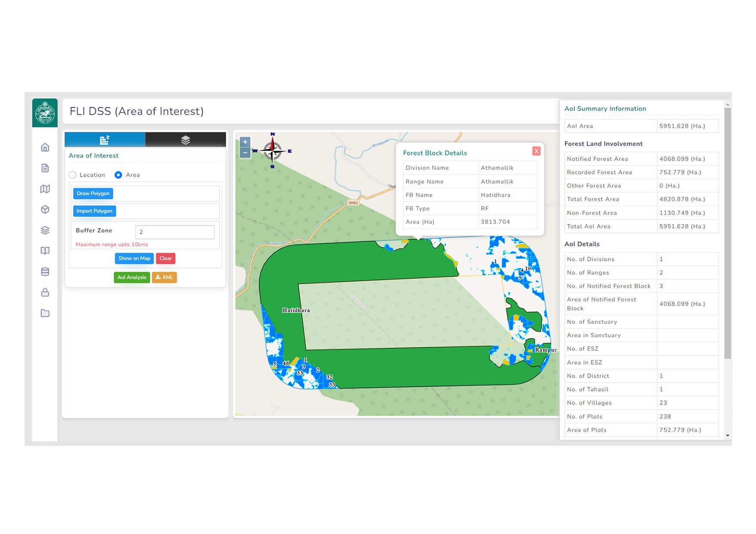The height and width of the screenshot is (534, 756).
Task: Switch to the layers tab
Action: pos(186,140)
